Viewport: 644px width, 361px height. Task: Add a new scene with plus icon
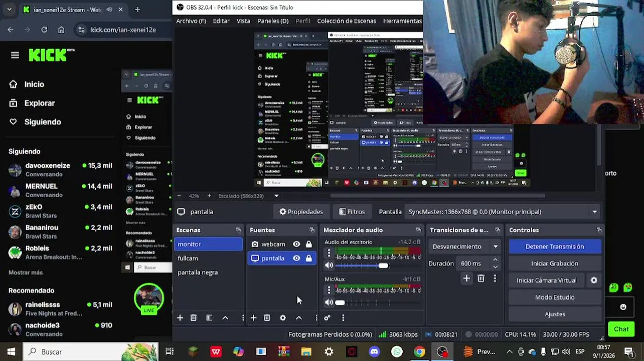[x=180, y=318]
